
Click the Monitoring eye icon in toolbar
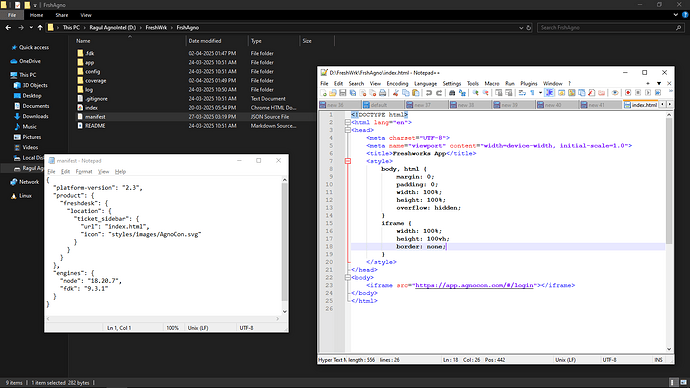click(615, 93)
